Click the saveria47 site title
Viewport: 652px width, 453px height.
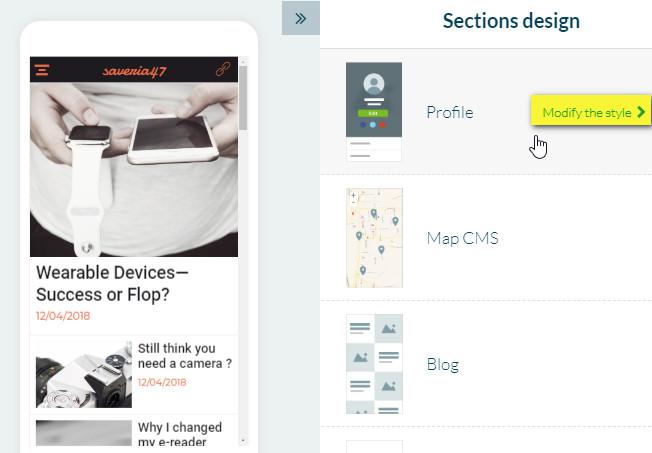click(x=134, y=70)
